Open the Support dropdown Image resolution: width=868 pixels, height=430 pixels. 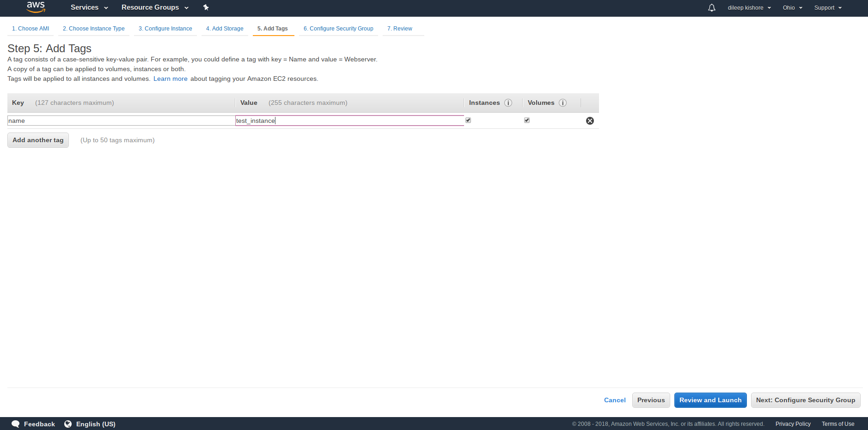tap(828, 8)
